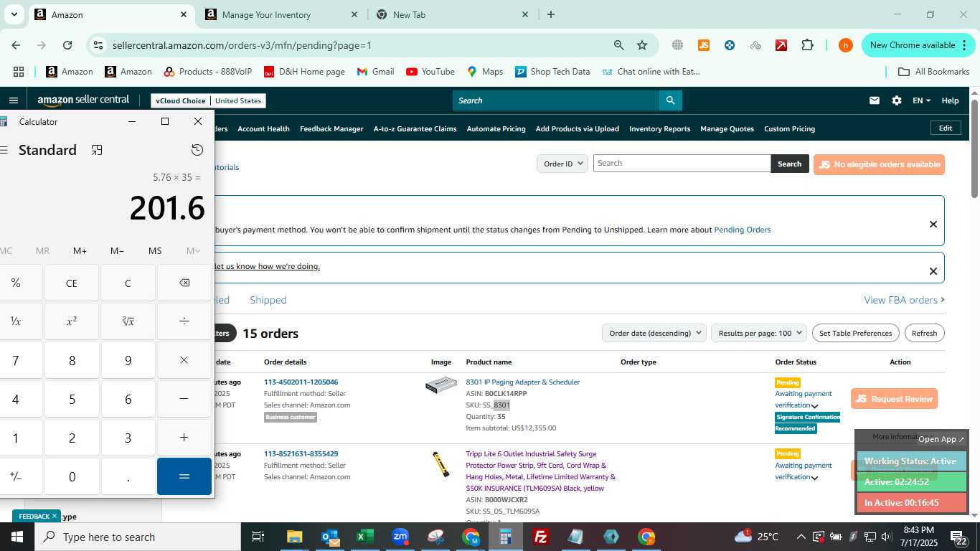Open Order date (descending) sort dropdown
Viewport: 980px width, 551px height.
(654, 333)
